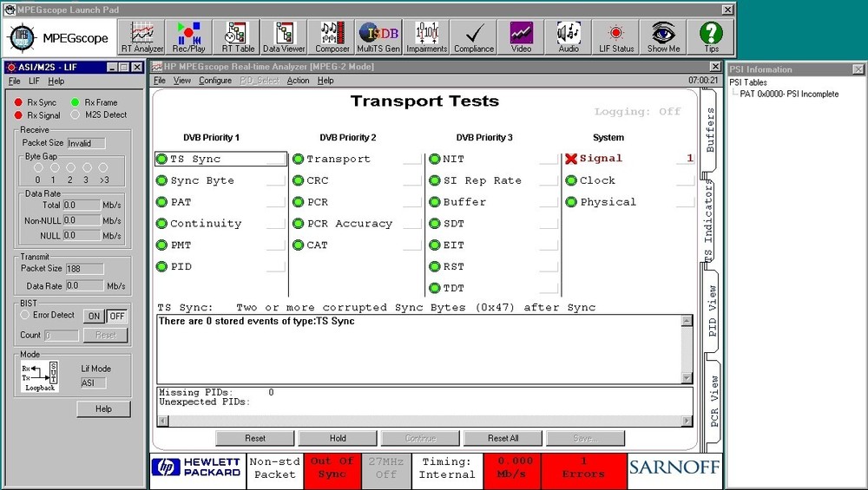
Task: Select Byte Gap 1 radio button
Action: (x=54, y=167)
